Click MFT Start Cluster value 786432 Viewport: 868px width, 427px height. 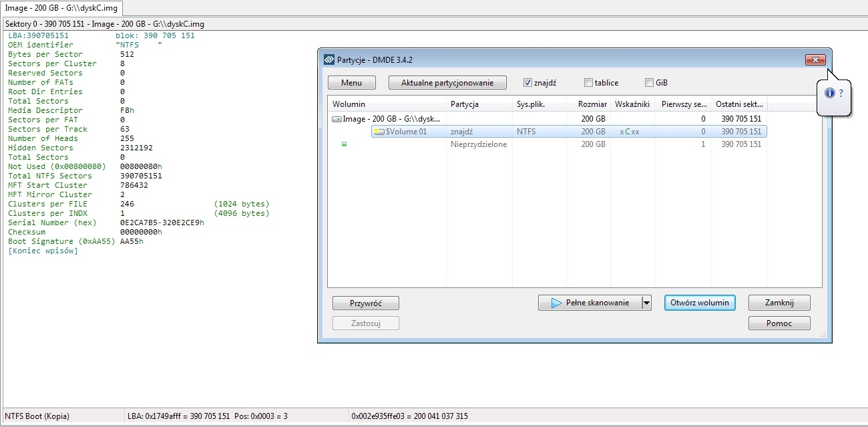134,185
